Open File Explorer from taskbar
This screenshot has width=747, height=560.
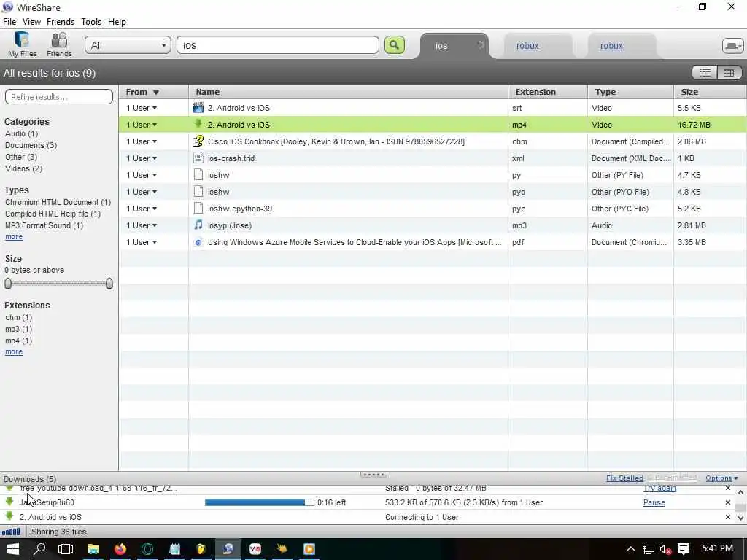point(93,549)
